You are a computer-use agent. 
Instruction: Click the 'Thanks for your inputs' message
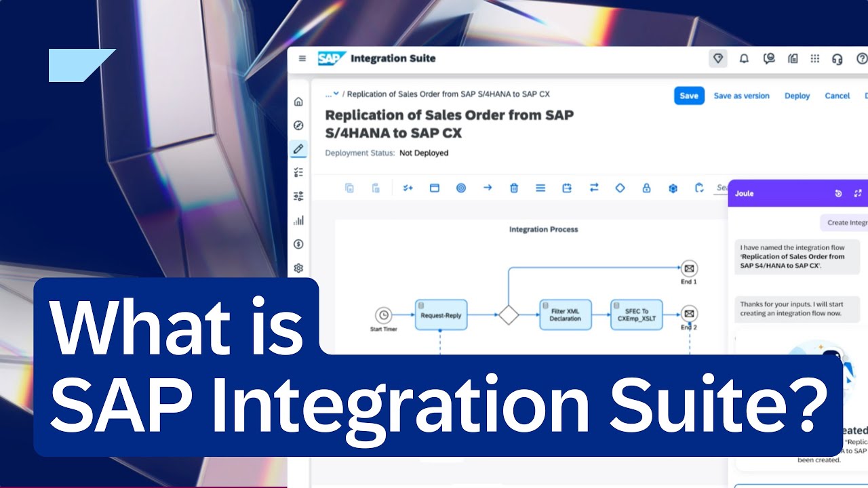pos(797,309)
